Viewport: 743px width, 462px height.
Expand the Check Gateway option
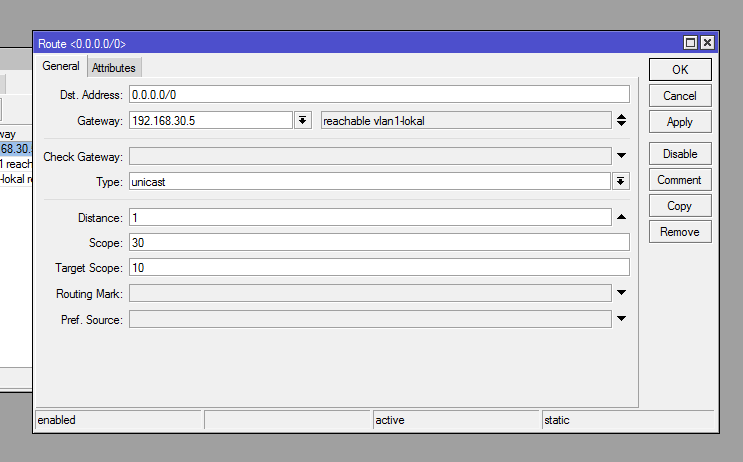[622, 155]
